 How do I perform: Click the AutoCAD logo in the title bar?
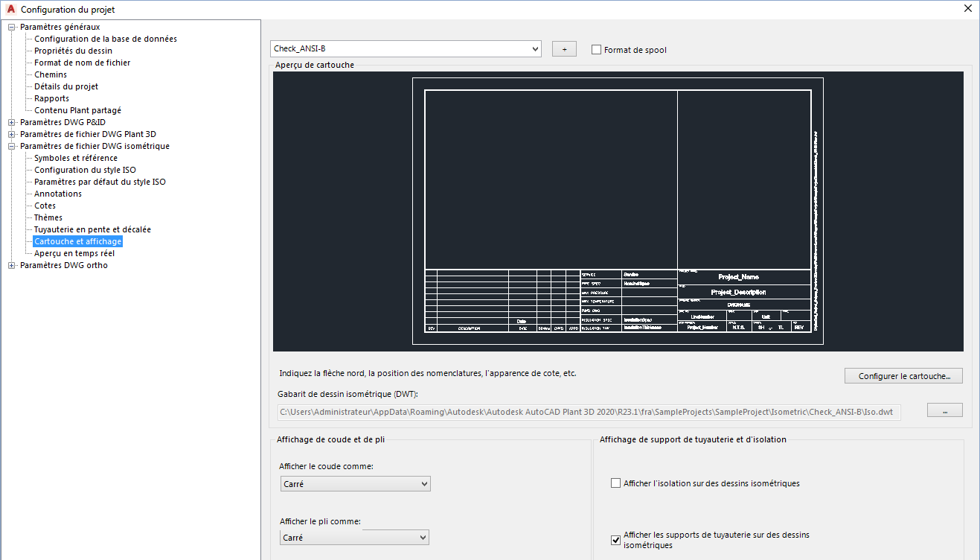tap(10, 10)
